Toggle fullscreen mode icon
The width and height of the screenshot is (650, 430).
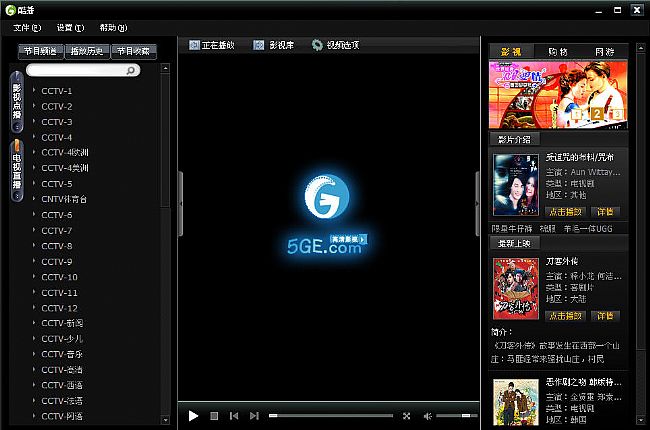click(x=406, y=415)
